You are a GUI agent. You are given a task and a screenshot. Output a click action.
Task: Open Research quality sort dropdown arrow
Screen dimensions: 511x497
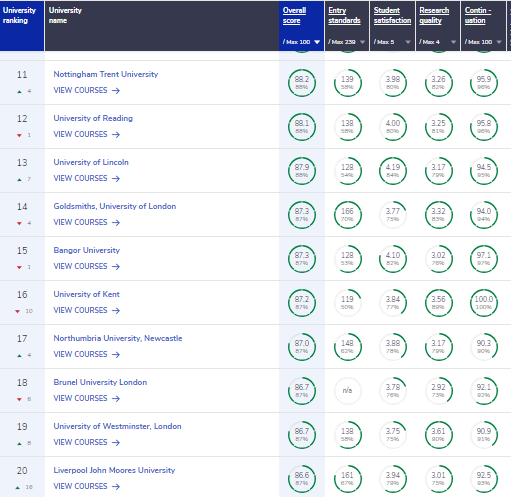453,42
